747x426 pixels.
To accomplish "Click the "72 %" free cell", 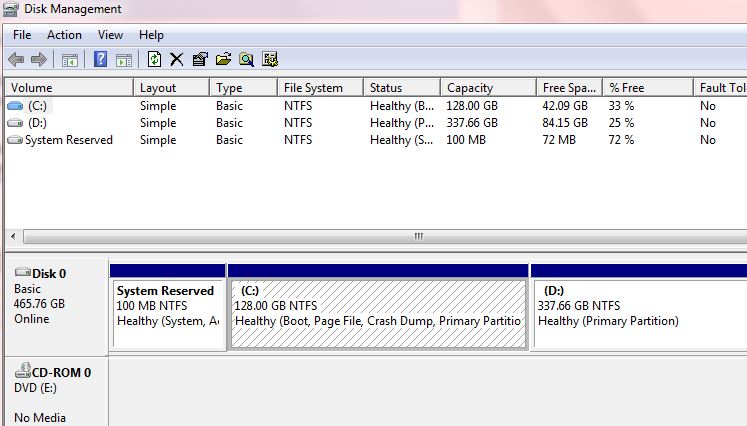I will [621, 140].
